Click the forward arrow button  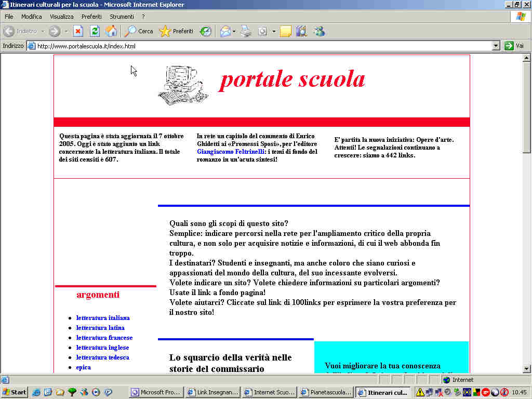54,31
